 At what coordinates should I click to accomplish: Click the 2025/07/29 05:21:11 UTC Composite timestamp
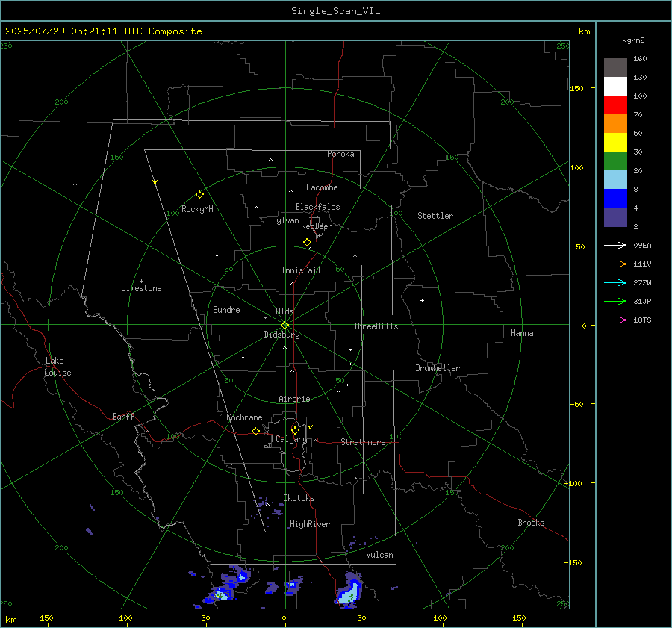click(x=103, y=31)
